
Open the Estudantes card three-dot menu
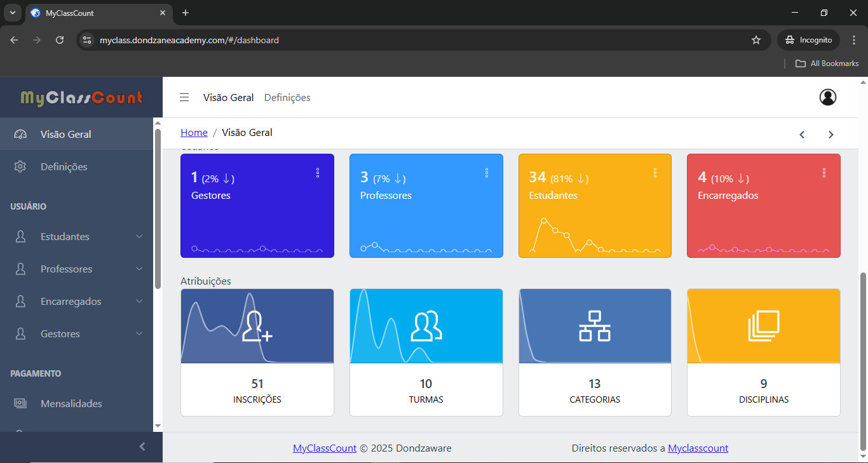click(x=655, y=173)
